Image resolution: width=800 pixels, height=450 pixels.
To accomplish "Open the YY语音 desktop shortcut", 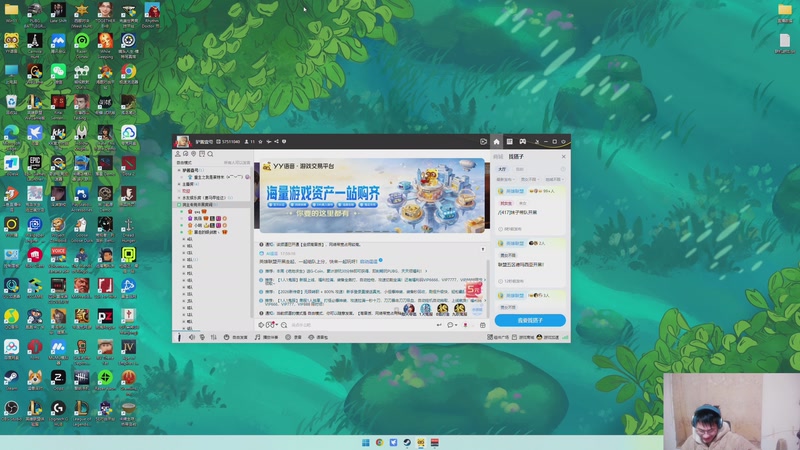I will click(11, 43).
